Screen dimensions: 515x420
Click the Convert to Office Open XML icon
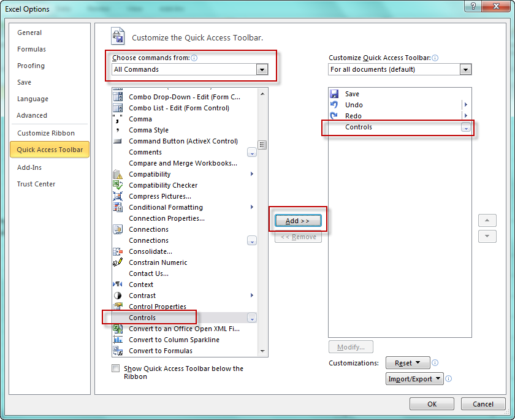[x=118, y=329]
